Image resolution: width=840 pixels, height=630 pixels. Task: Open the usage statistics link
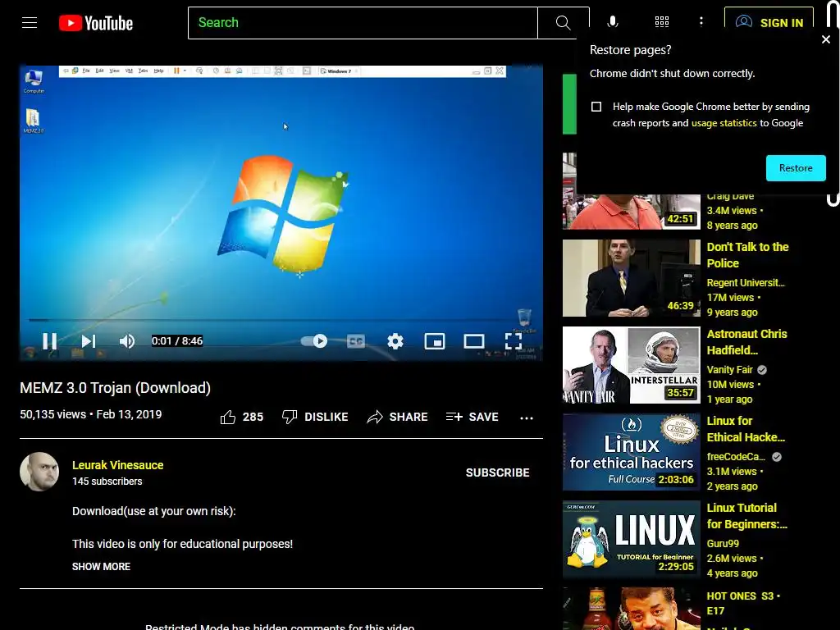point(724,123)
